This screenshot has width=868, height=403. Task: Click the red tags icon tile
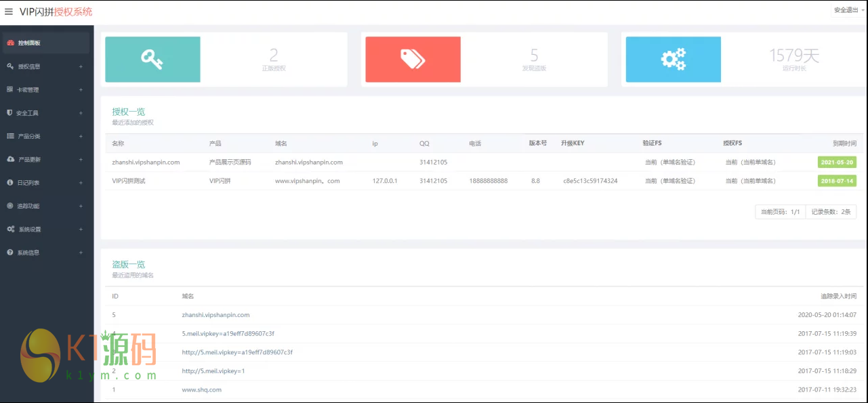(413, 60)
